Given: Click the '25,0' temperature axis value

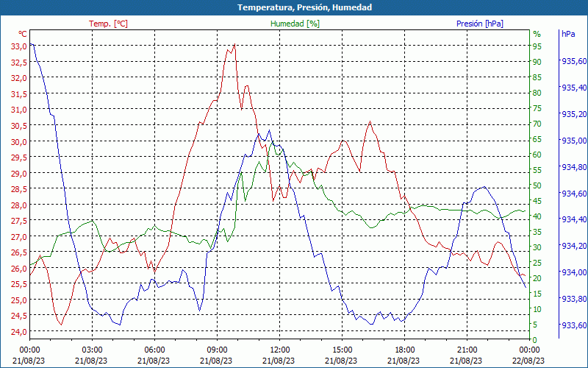Looking at the screenshot, I should 19,300.
